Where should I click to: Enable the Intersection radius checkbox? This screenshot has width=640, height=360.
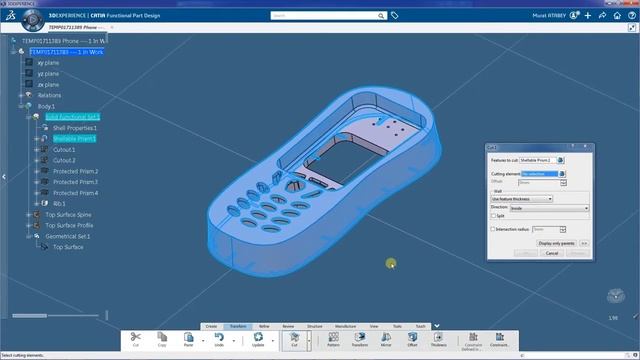[493, 229]
